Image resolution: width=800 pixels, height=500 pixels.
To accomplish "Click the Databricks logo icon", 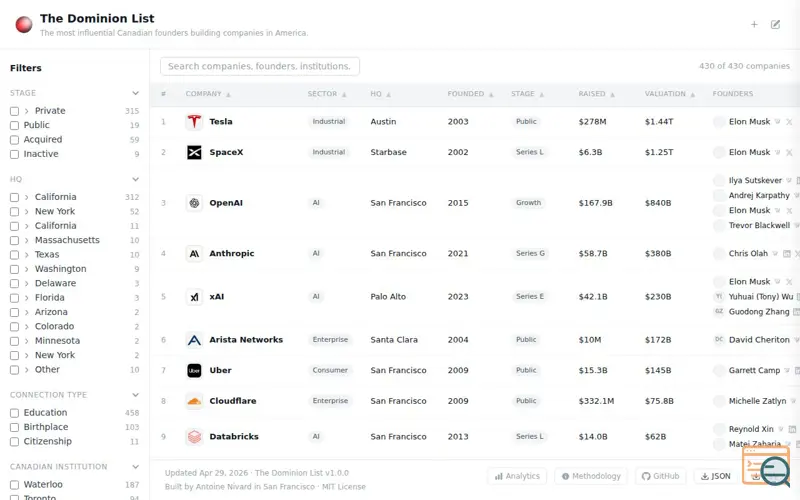I will click(x=194, y=437).
